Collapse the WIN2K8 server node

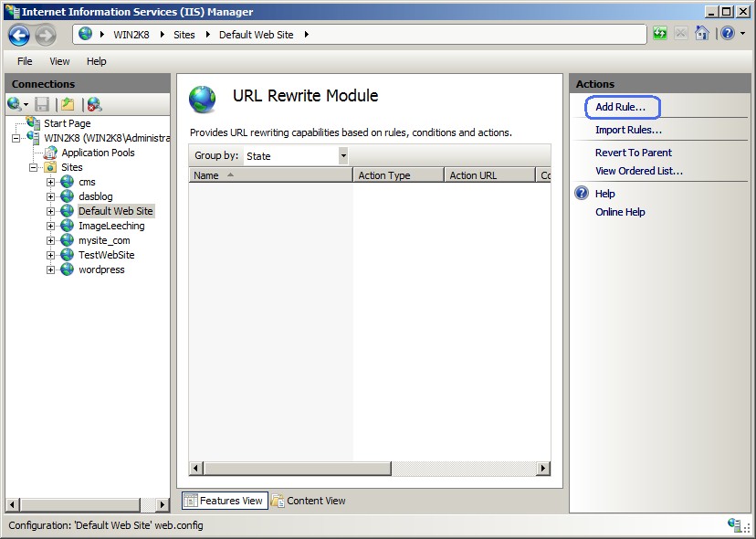[16, 139]
